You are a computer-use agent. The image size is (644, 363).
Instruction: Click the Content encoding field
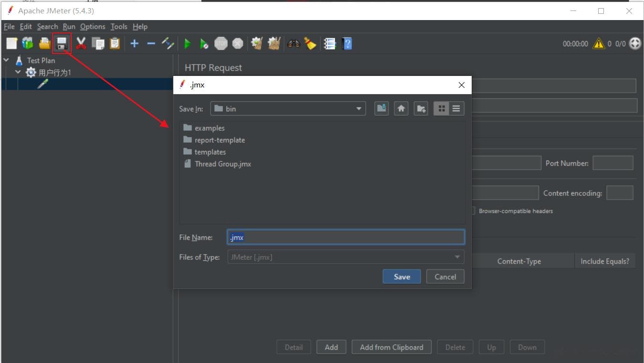pos(620,193)
